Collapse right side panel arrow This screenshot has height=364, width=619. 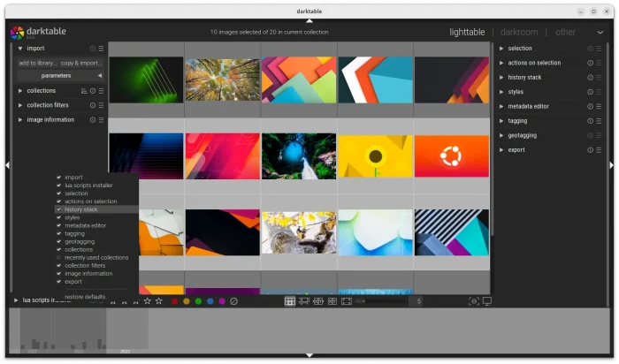[x=612, y=165]
